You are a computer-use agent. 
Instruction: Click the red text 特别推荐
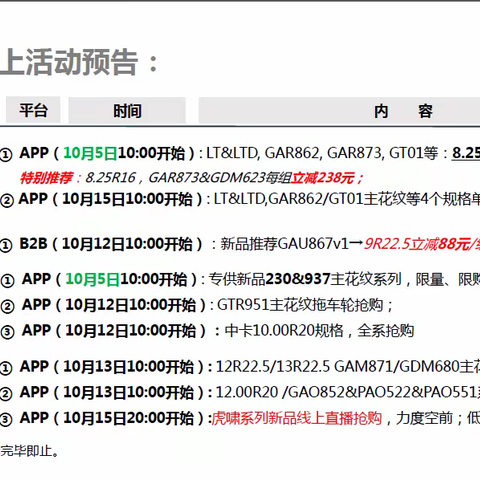point(46,178)
